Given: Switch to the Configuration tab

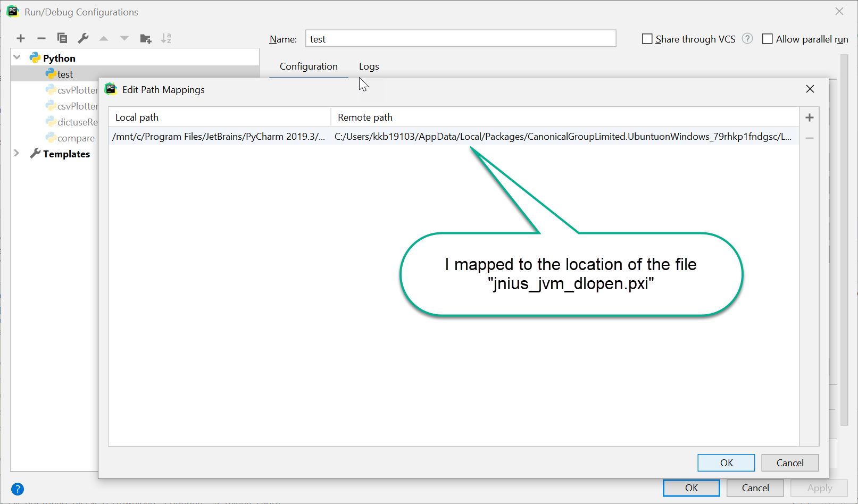Looking at the screenshot, I should coord(309,66).
